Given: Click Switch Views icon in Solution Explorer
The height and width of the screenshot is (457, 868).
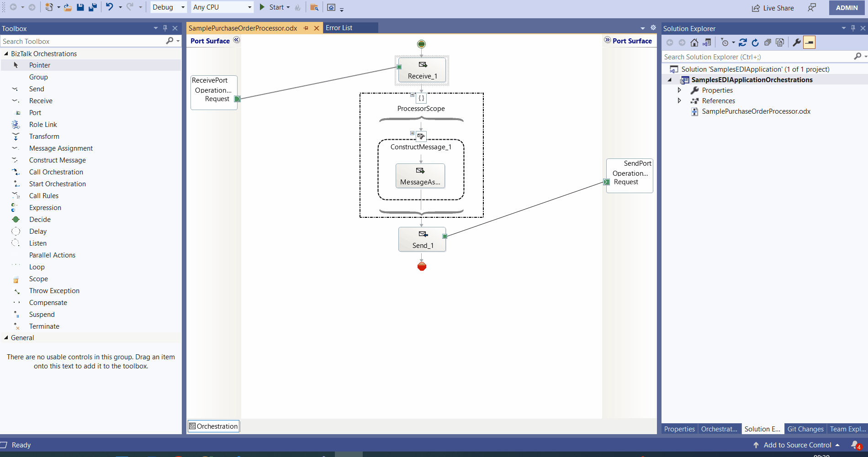Looking at the screenshot, I should click(x=707, y=42).
